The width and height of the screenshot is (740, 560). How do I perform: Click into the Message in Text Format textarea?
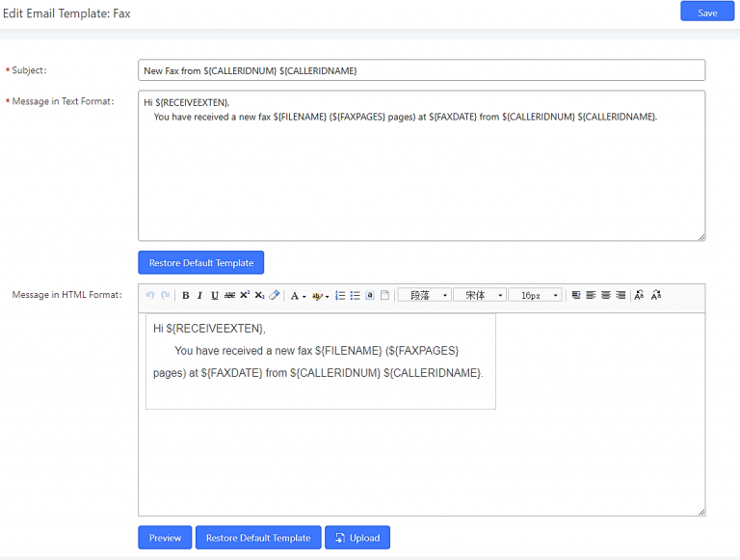click(x=421, y=166)
